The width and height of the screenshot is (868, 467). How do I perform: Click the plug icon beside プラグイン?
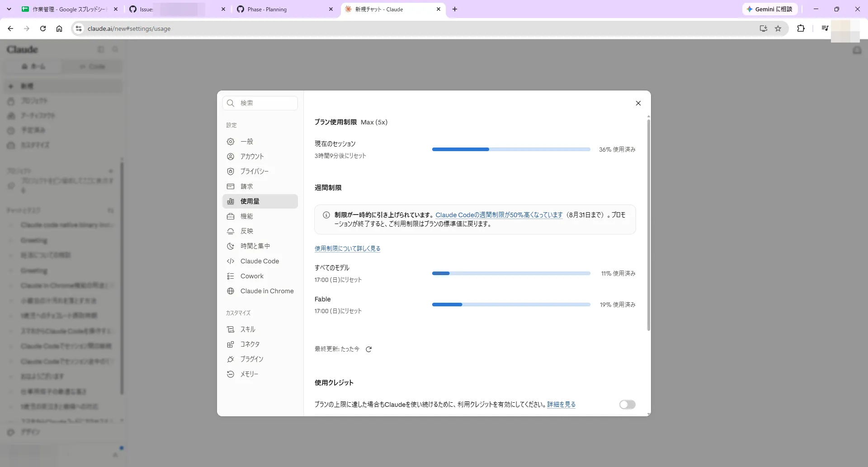[231, 359]
